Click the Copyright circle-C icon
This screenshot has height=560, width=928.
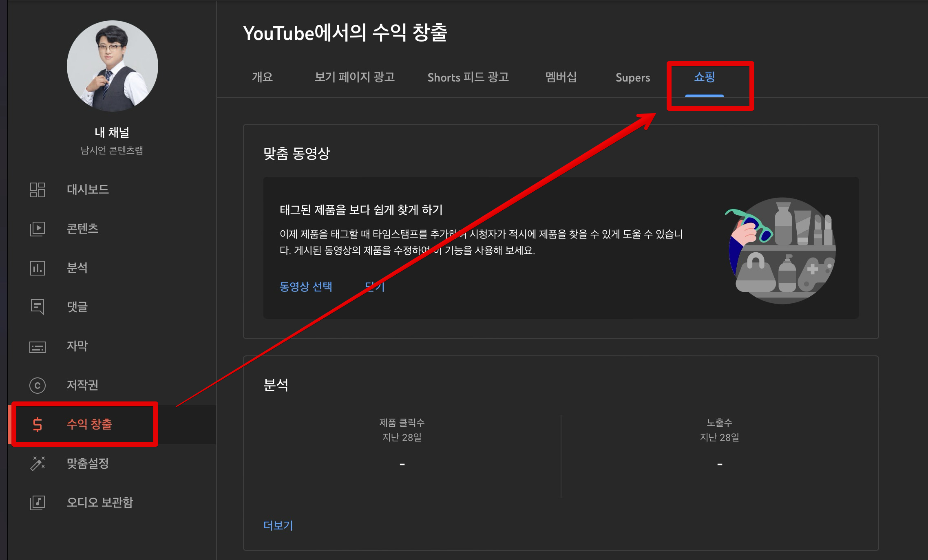(37, 385)
